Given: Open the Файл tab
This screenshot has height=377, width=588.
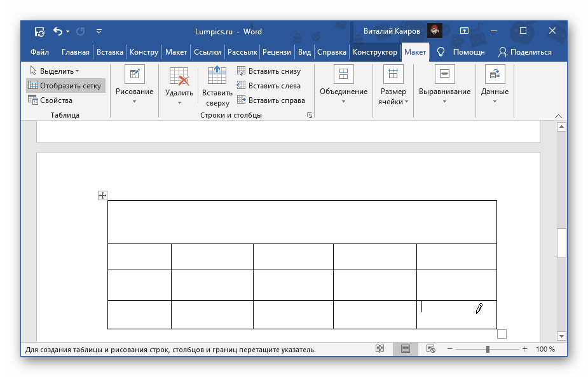Looking at the screenshot, I should tap(39, 52).
